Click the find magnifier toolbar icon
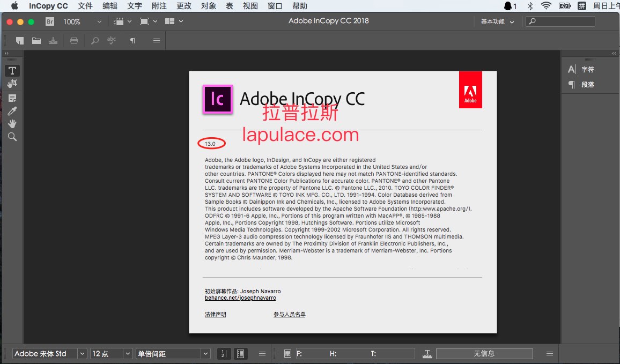This screenshot has width=620, height=364. [95, 40]
